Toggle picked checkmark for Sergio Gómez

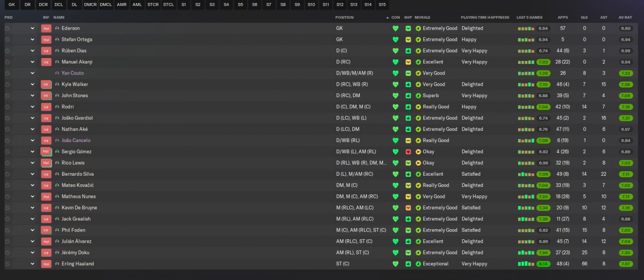click(7, 152)
